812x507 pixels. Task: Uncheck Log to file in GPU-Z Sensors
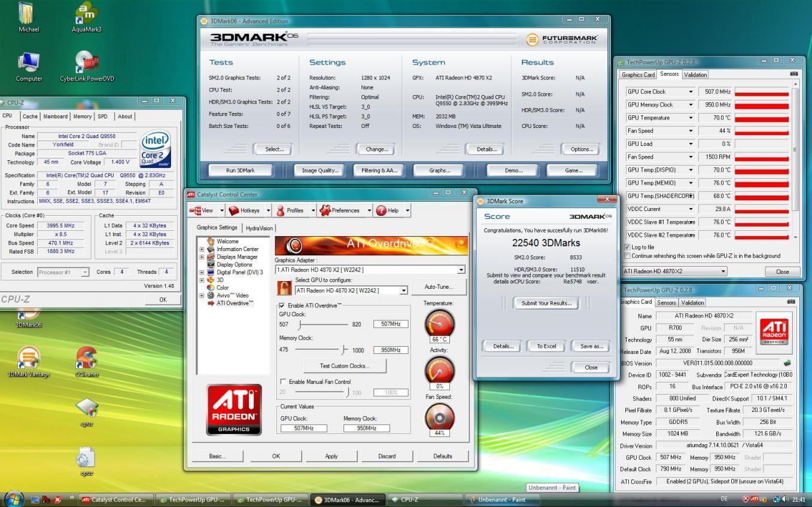point(627,247)
